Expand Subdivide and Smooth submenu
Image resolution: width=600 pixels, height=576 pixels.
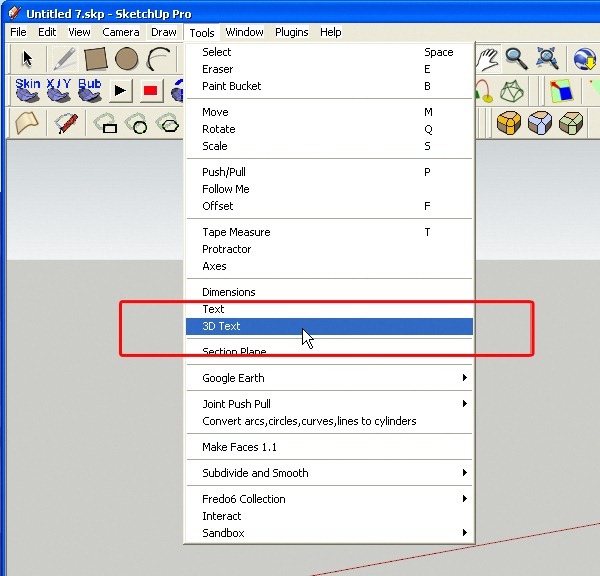329,473
